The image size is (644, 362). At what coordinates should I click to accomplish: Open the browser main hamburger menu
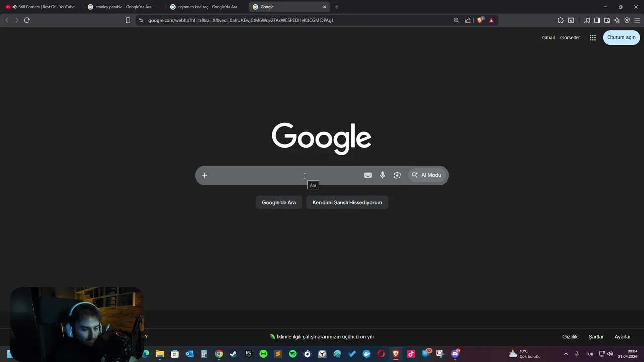point(637,20)
